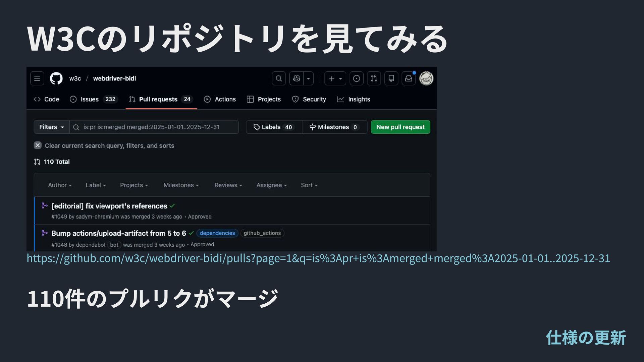Open GitHub Copilot chat icon

297,78
